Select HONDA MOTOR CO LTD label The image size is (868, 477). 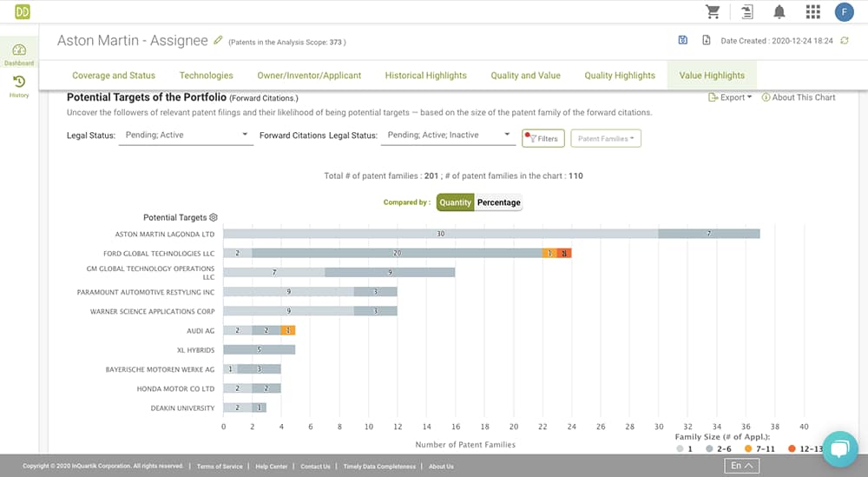point(175,389)
